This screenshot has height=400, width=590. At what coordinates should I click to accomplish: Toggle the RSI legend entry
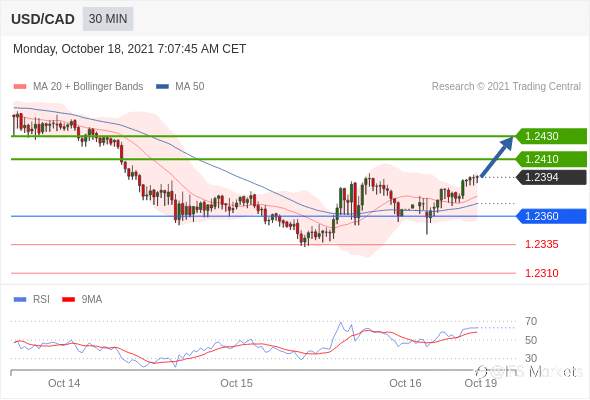tap(32, 300)
